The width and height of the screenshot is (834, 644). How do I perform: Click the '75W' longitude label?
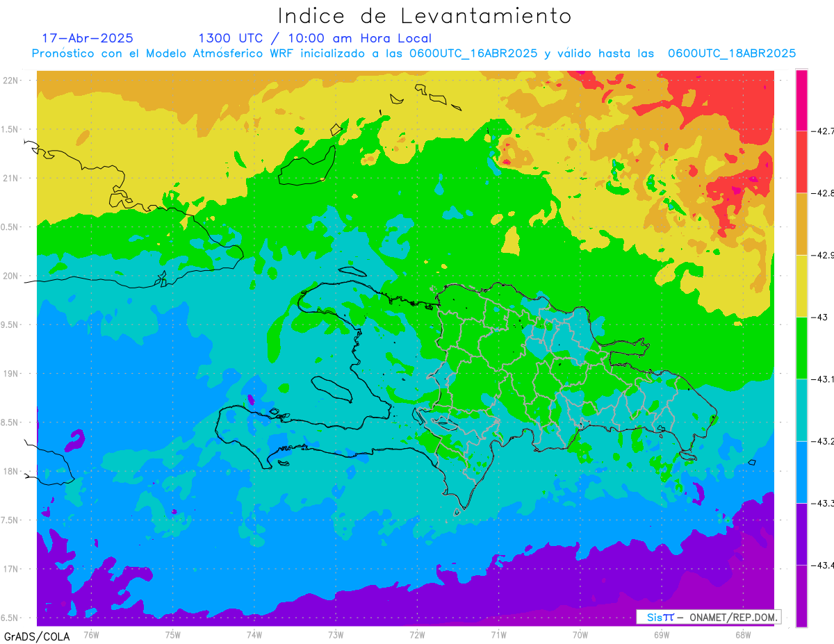172,634
